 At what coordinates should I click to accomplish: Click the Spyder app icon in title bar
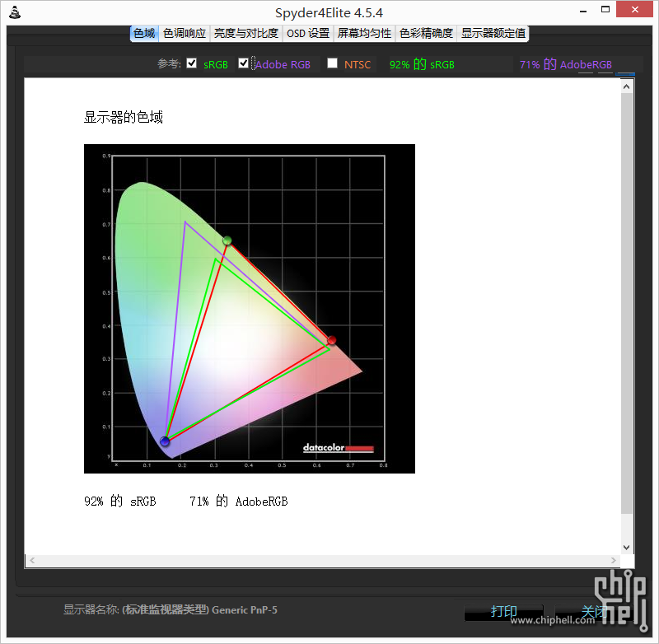(15, 12)
